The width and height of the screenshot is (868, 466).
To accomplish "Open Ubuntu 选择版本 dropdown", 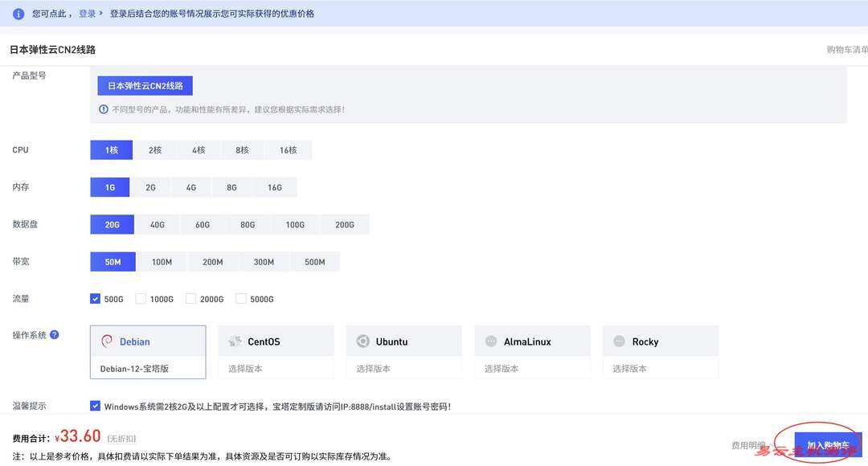I will pyautogui.click(x=404, y=368).
